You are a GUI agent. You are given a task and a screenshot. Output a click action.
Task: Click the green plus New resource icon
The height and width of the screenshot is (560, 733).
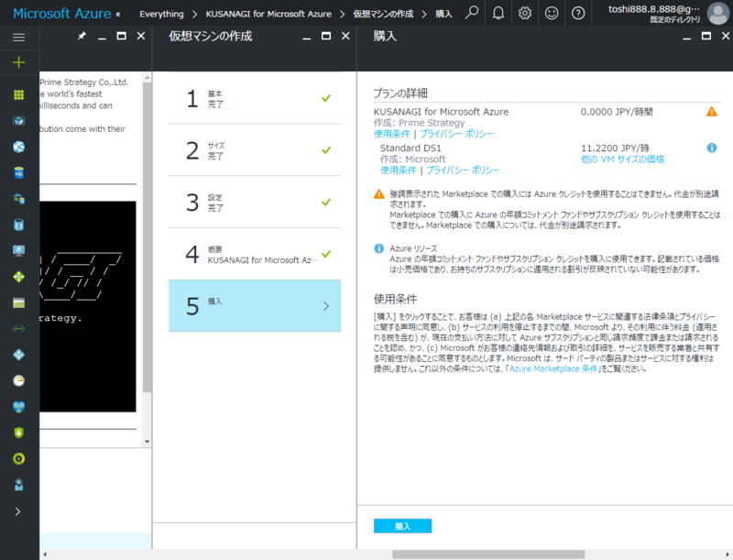coord(18,62)
